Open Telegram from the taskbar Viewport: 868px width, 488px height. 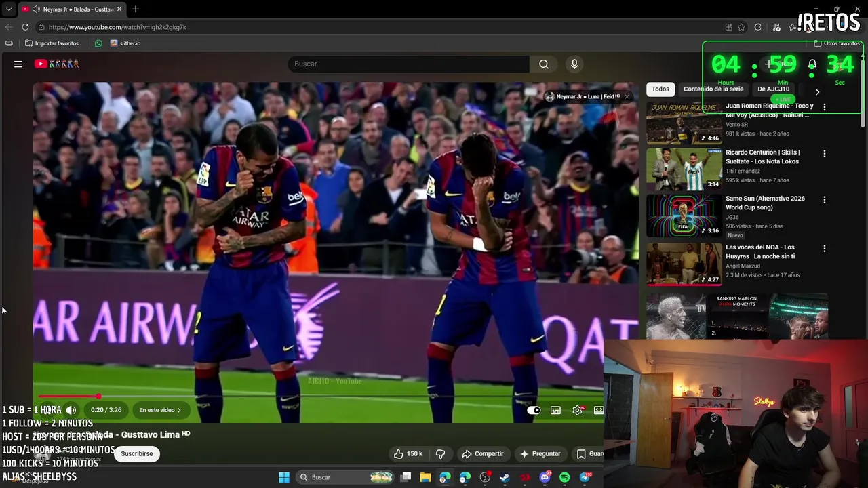pos(585,477)
